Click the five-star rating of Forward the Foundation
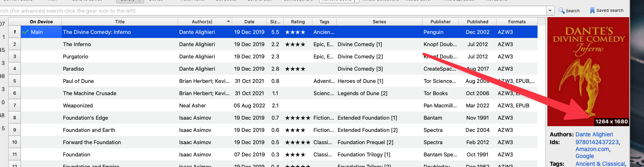 click(297, 142)
